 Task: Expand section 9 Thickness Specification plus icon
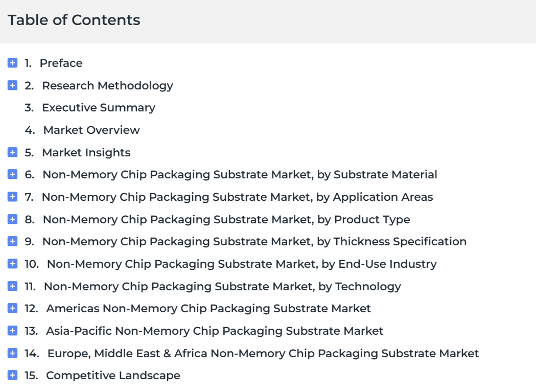[12, 241]
